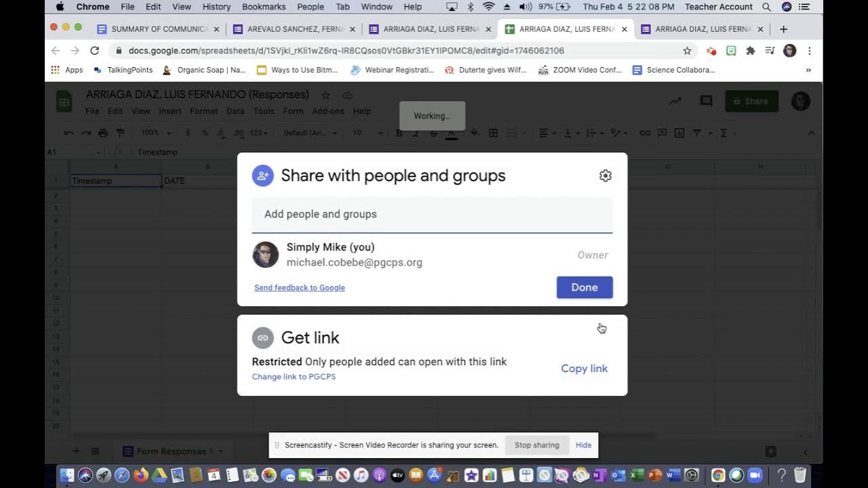This screenshot has height=488, width=868.
Task: Open the Form menu in Sheets
Action: 293,111
